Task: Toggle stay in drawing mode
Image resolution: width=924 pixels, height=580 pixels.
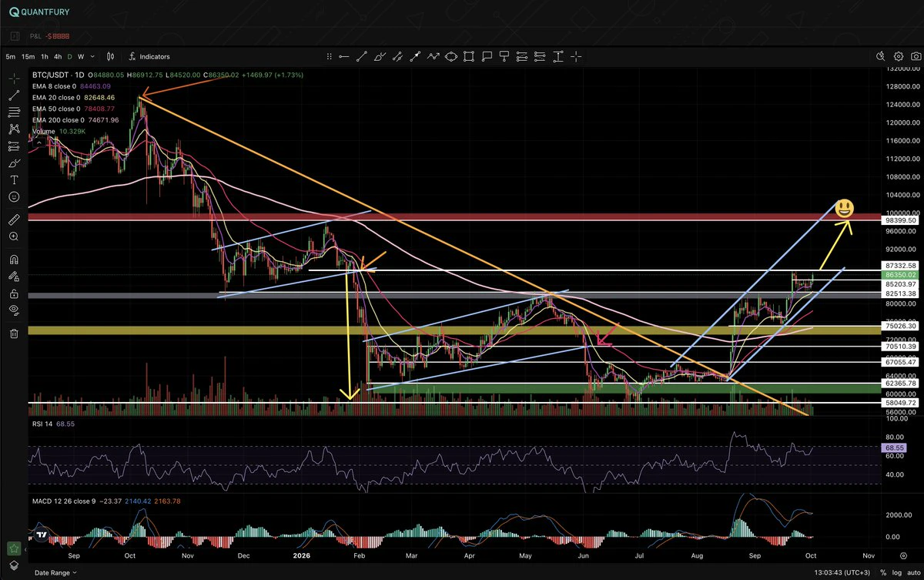Action: (14, 277)
